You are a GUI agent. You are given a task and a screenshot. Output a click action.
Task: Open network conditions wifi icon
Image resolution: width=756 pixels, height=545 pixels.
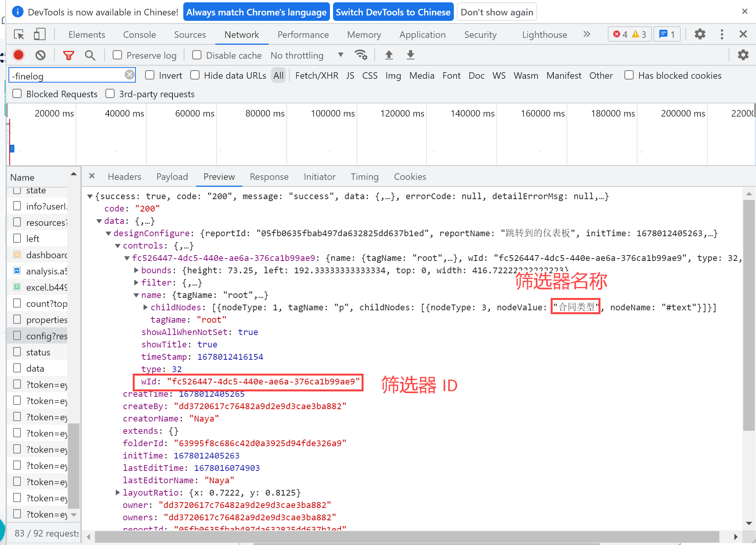point(361,55)
